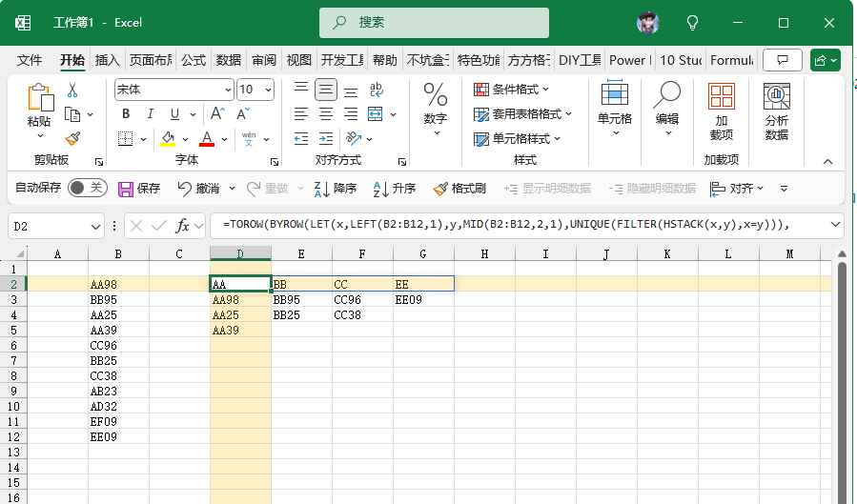Toggle the middle vertical align button
The image size is (857, 504).
click(326, 89)
